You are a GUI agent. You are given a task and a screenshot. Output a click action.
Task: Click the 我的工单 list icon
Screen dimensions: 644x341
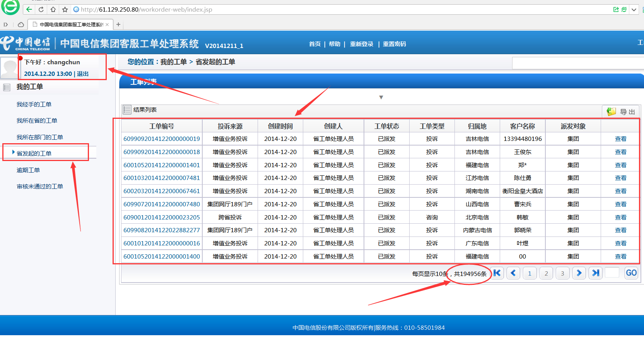click(x=7, y=87)
